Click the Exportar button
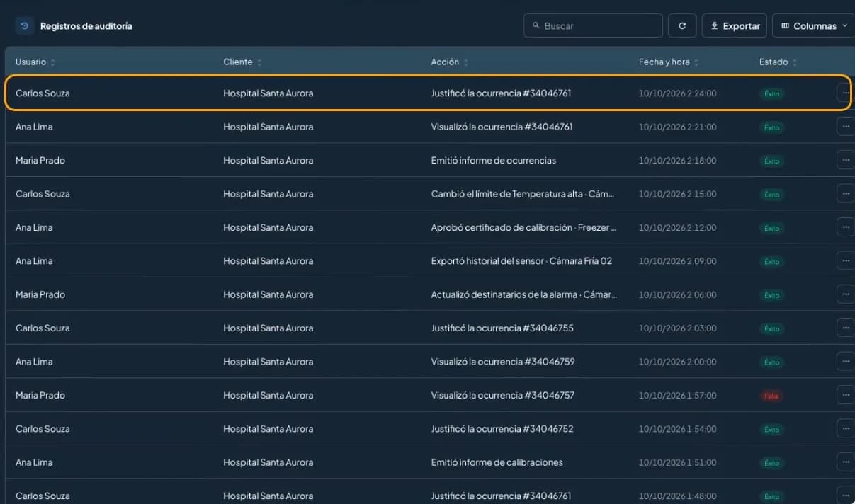 click(735, 26)
